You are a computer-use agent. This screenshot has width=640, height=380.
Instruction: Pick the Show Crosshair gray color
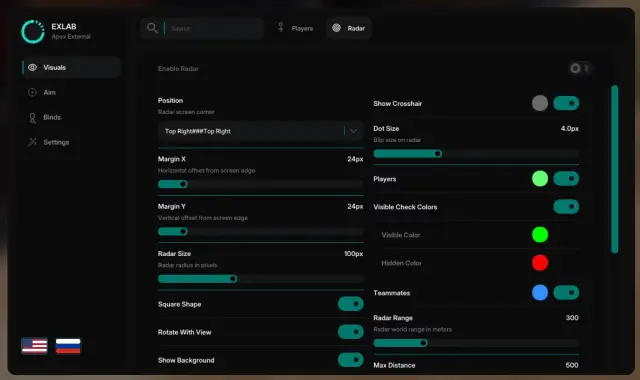click(x=540, y=103)
